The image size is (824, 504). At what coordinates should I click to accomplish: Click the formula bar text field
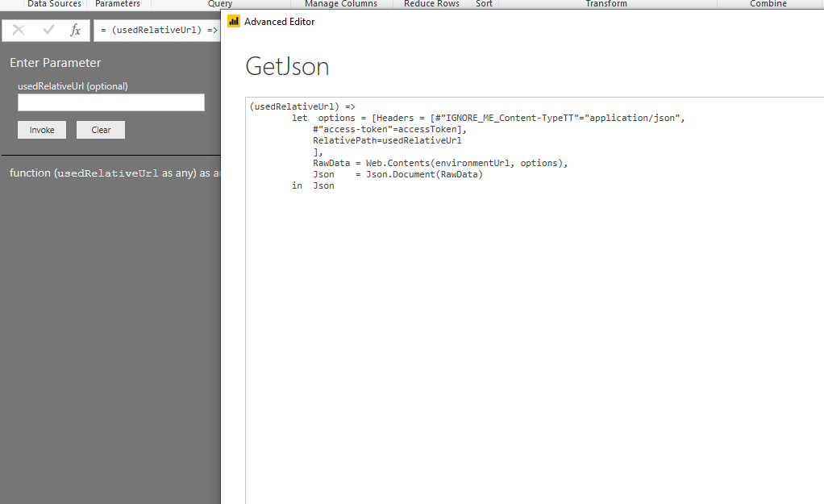(x=157, y=30)
